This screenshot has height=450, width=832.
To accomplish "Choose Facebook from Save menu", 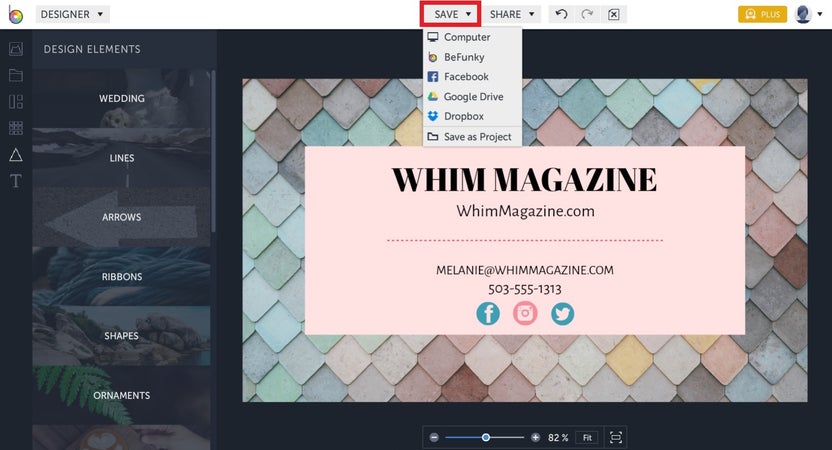I will click(x=472, y=76).
